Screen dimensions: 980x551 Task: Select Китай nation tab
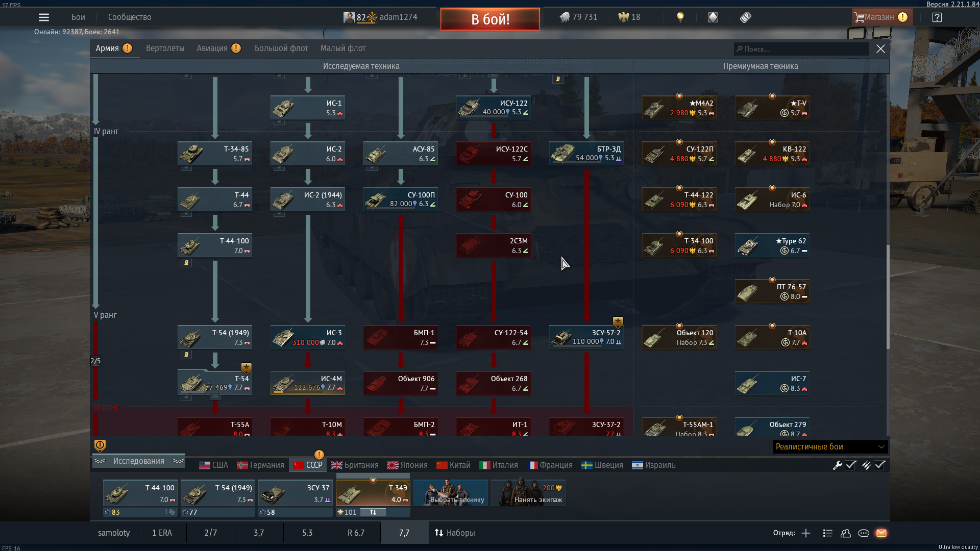453,465
